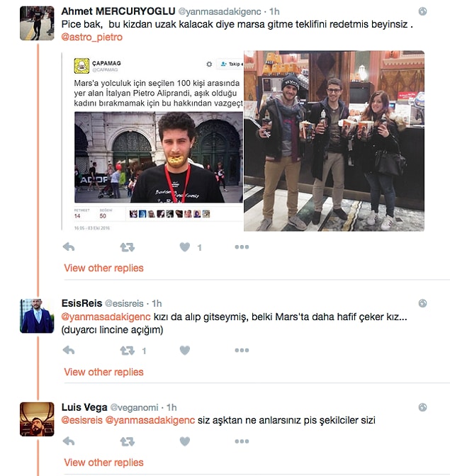Reply to EsisReis's tweet
The height and width of the screenshot is (476, 450).
click(x=69, y=351)
